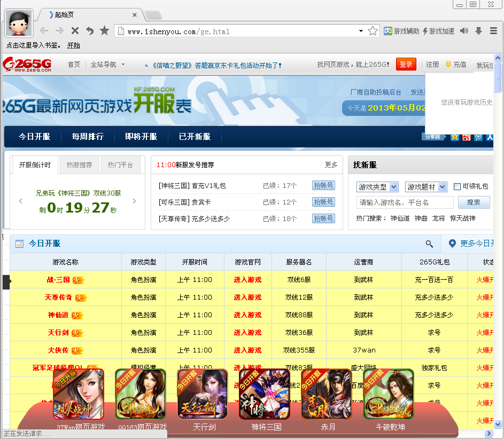Share page to Sina Weibo icon
Viewport: 504px width, 439px height.
pos(467,138)
